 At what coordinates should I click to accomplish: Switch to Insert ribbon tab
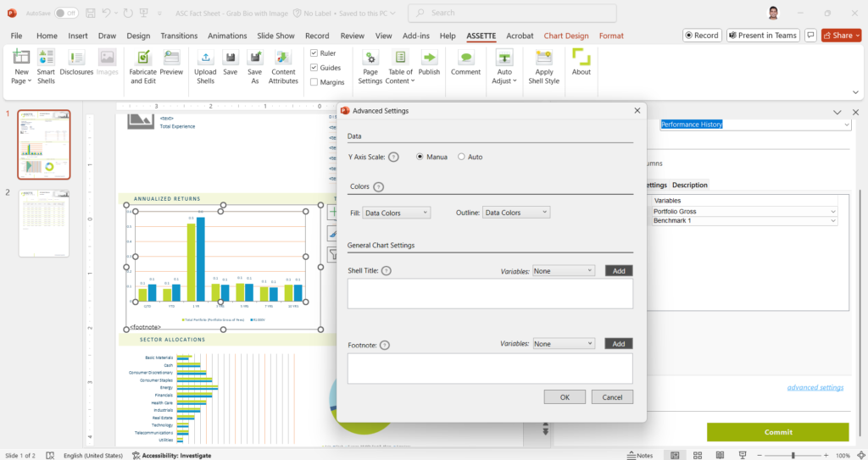click(77, 36)
